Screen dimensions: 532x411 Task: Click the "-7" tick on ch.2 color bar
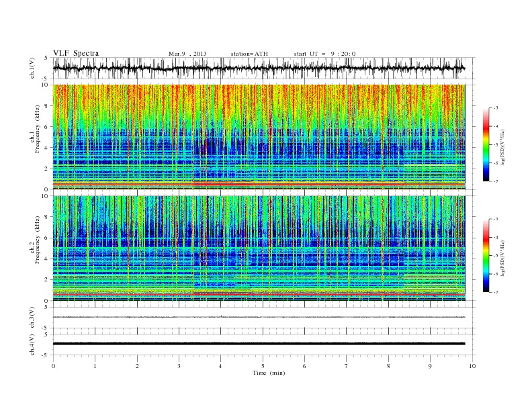(496, 292)
